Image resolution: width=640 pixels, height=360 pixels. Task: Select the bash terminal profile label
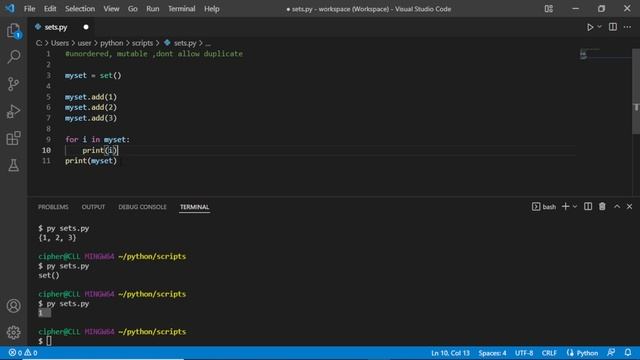tap(544, 207)
